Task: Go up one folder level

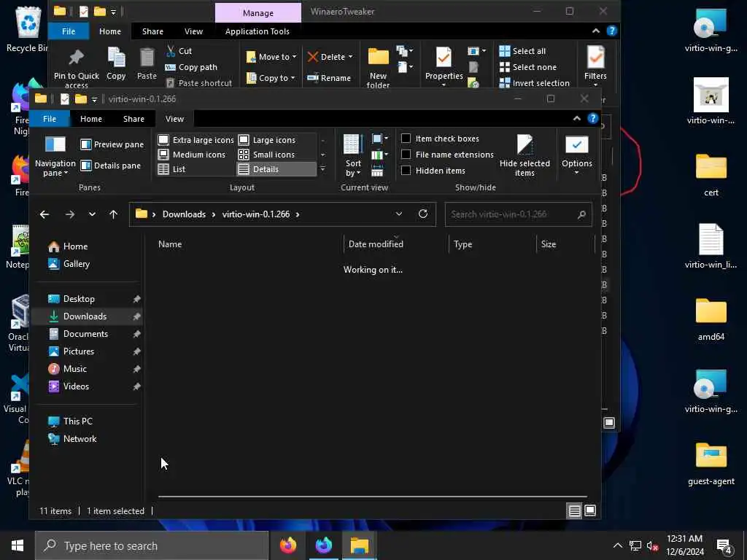Action: 113,214
